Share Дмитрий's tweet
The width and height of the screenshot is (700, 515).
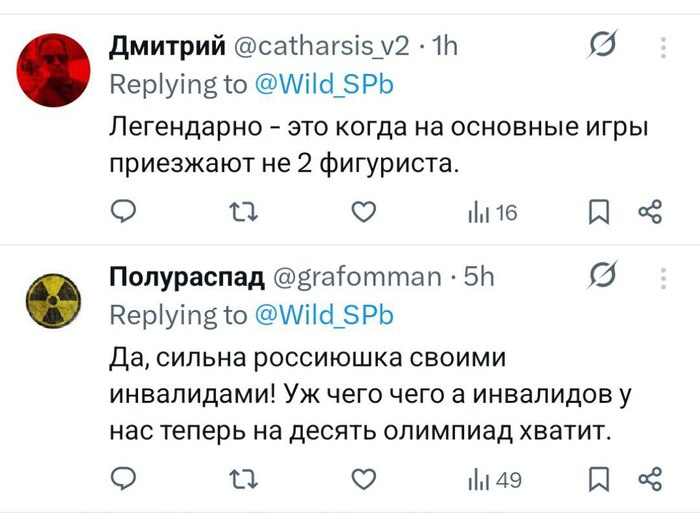(x=650, y=211)
